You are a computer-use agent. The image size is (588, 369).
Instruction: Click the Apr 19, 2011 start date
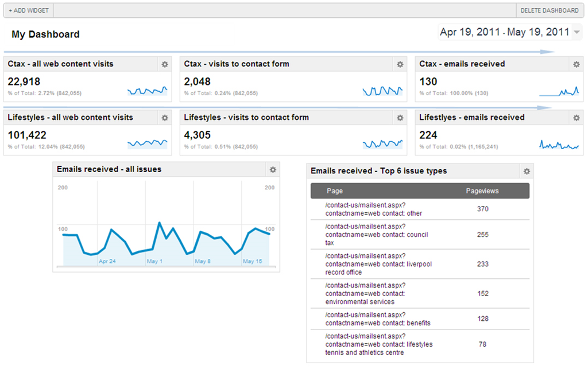point(469,32)
